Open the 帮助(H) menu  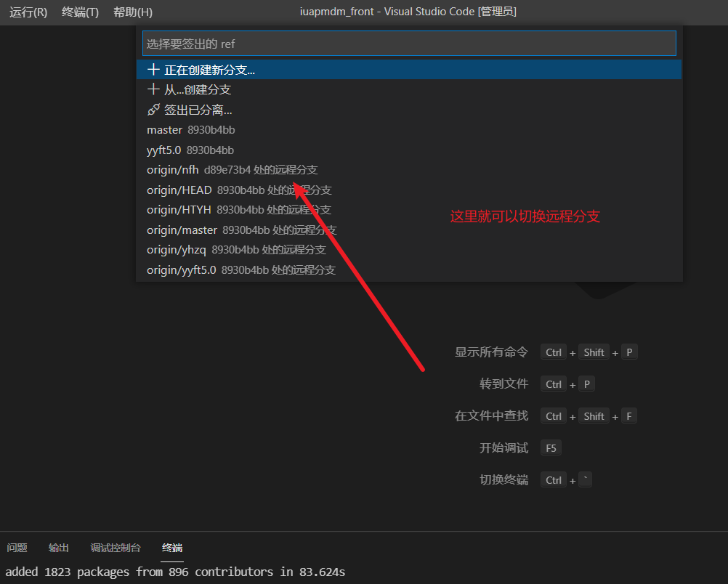pyautogui.click(x=133, y=12)
